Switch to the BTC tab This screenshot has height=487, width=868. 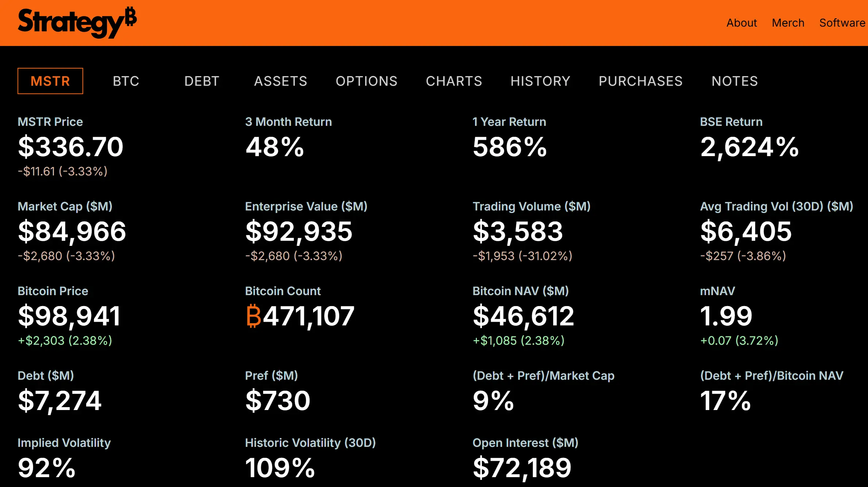click(x=126, y=81)
